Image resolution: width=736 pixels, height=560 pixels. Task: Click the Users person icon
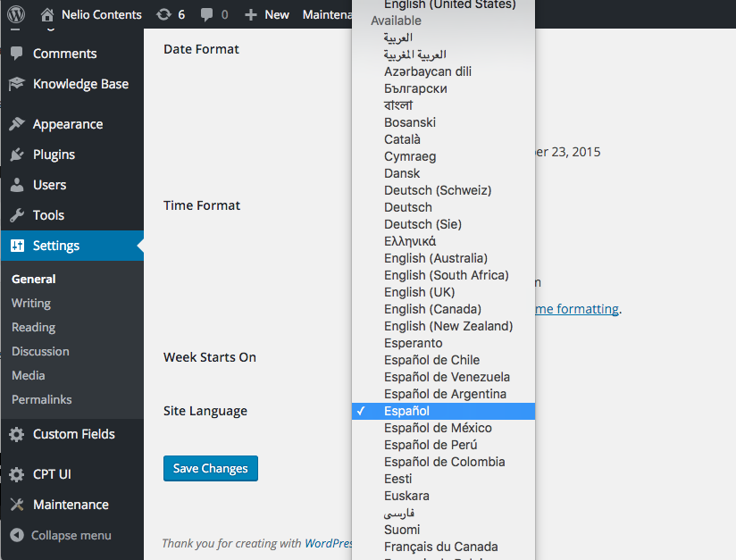pos(16,185)
